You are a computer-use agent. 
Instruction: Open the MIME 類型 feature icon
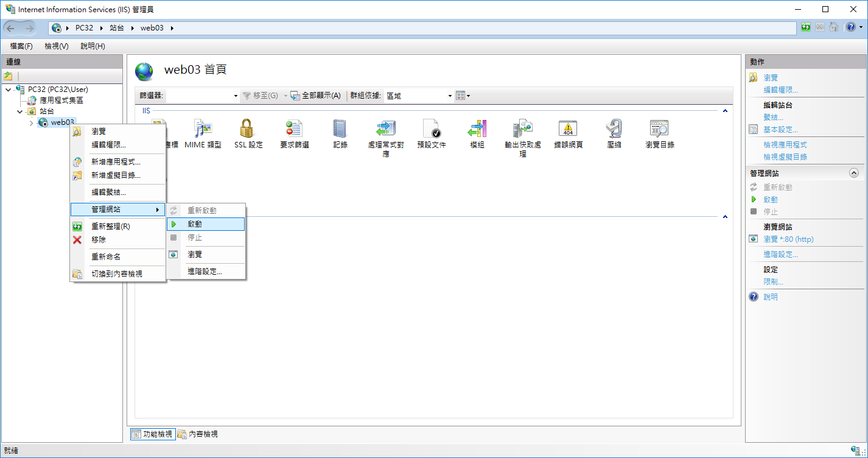(203, 129)
